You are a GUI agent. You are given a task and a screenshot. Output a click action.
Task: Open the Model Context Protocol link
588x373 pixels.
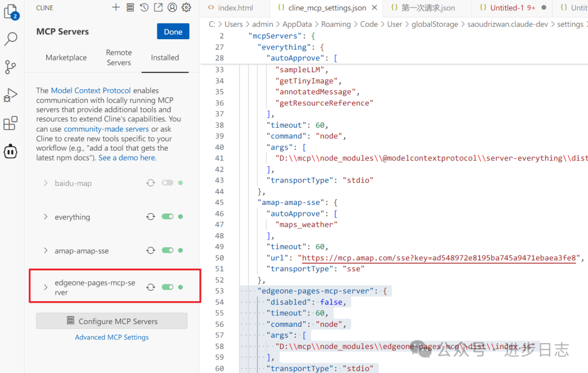click(x=91, y=91)
